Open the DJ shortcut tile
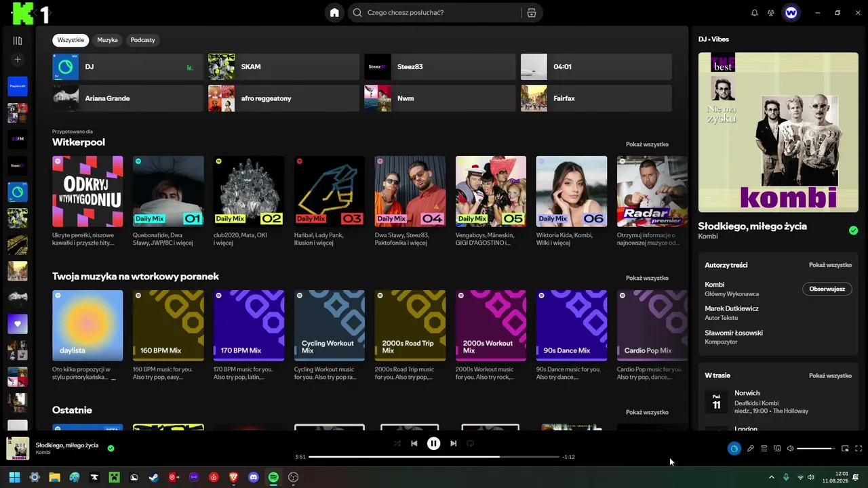 pos(127,67)
